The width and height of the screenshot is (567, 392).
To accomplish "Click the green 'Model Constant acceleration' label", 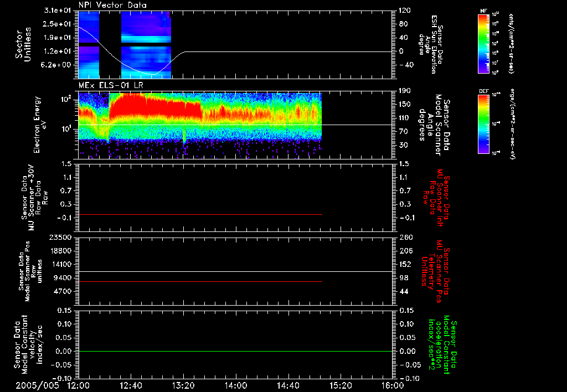I will coord(442,345).
